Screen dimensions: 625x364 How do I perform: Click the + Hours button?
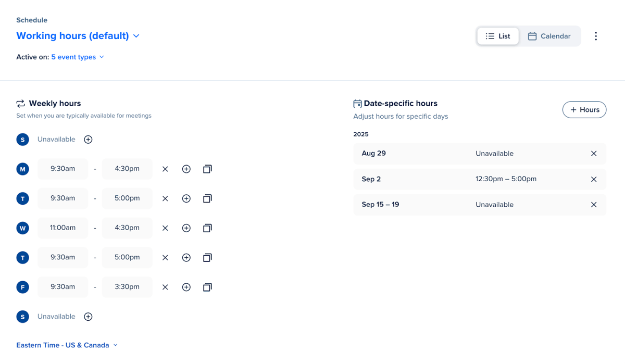coord(584,110)
